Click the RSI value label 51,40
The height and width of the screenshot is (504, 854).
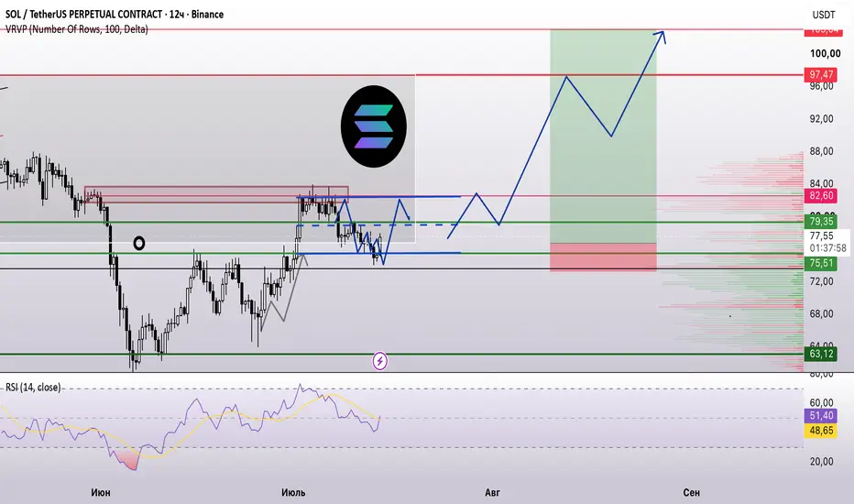pos(821,416)
